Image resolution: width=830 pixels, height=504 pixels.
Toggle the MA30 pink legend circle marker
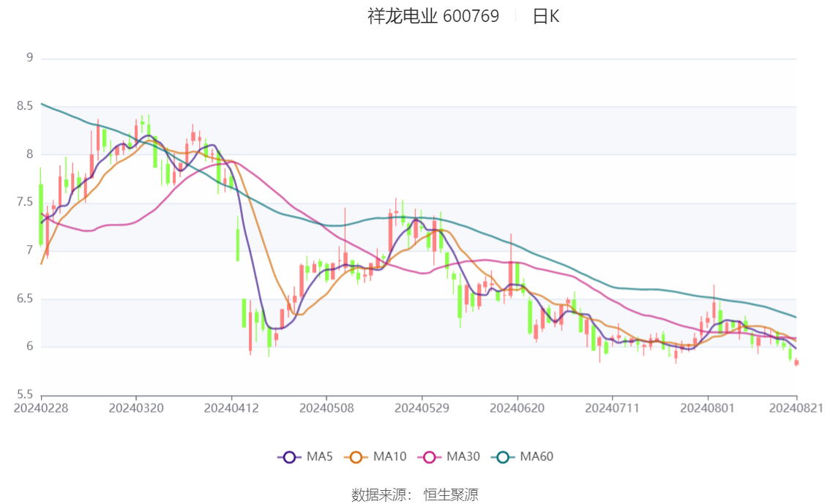pos(430,457)
